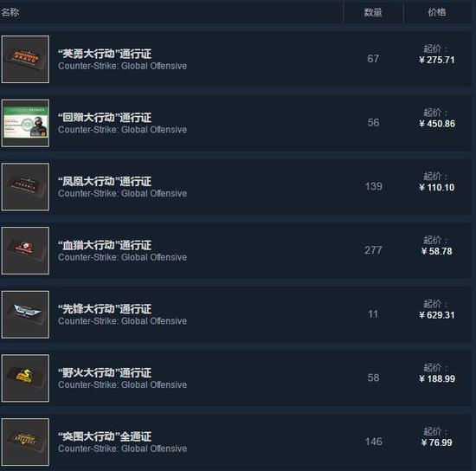Screen dimensions: 476x471
Task: Open the Operation Bravo pass item icon
Action: (25, 59)
